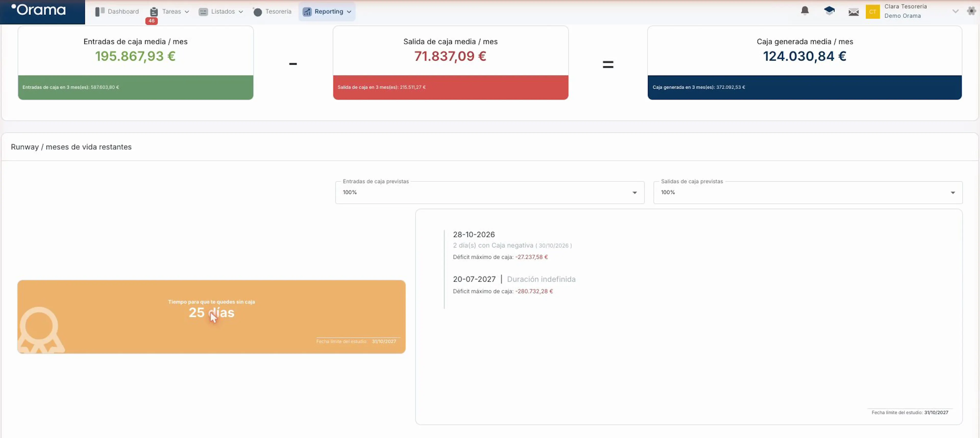Expand the user account chevron
The width and height of the screenshot is (980, 438).
(x=955, y=11)
